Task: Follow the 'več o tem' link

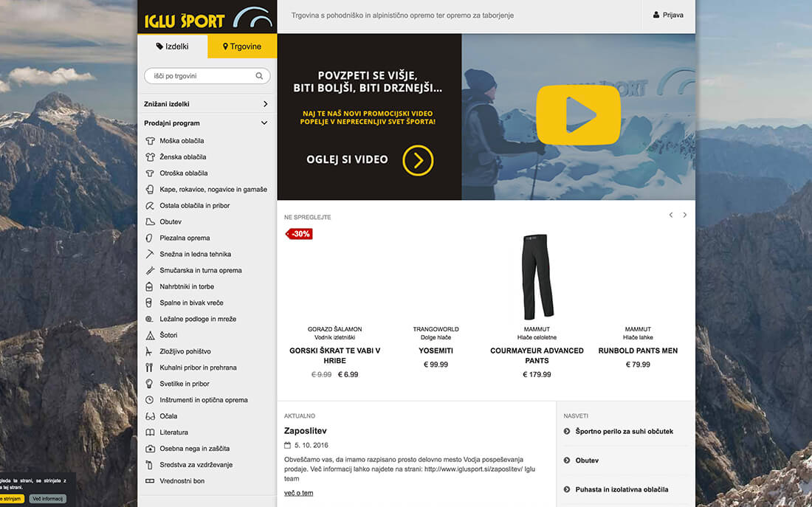Action: [298, 493]
